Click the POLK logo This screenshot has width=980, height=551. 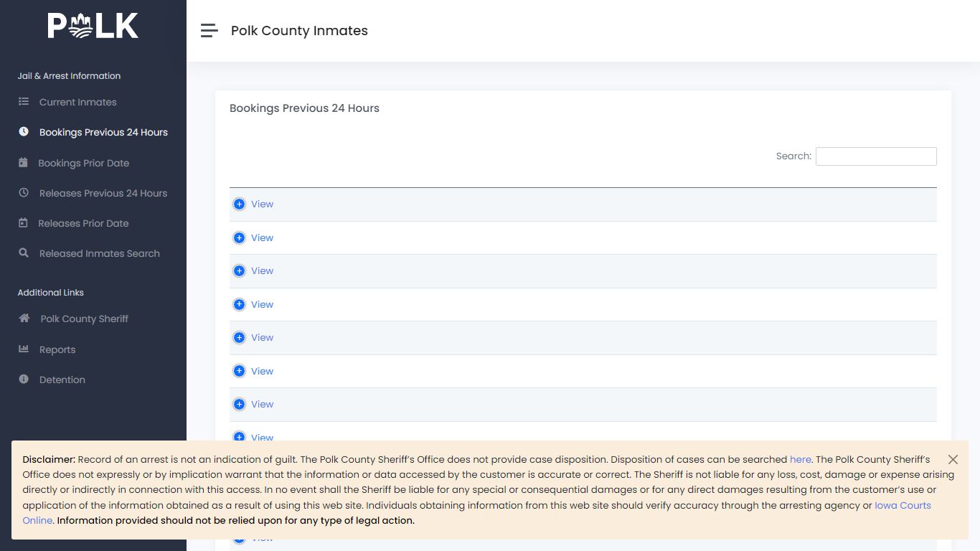pyautogui.click(x=93, y=26)
